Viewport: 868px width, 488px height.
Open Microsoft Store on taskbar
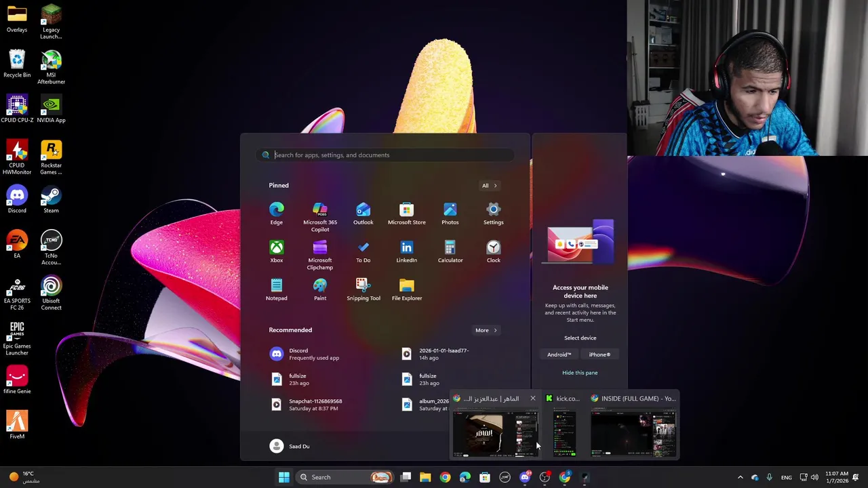[485, 477]
